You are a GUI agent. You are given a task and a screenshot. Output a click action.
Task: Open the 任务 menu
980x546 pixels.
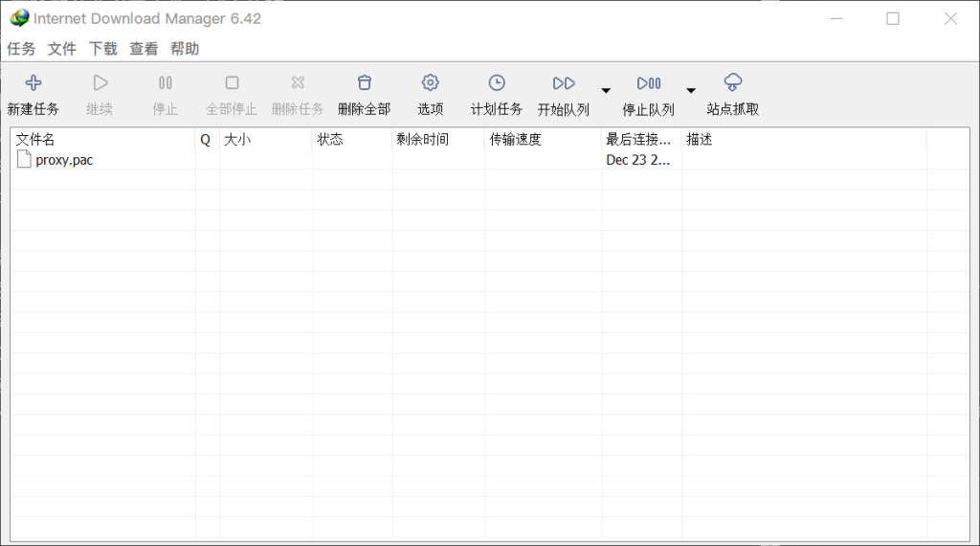coord(21,49)
